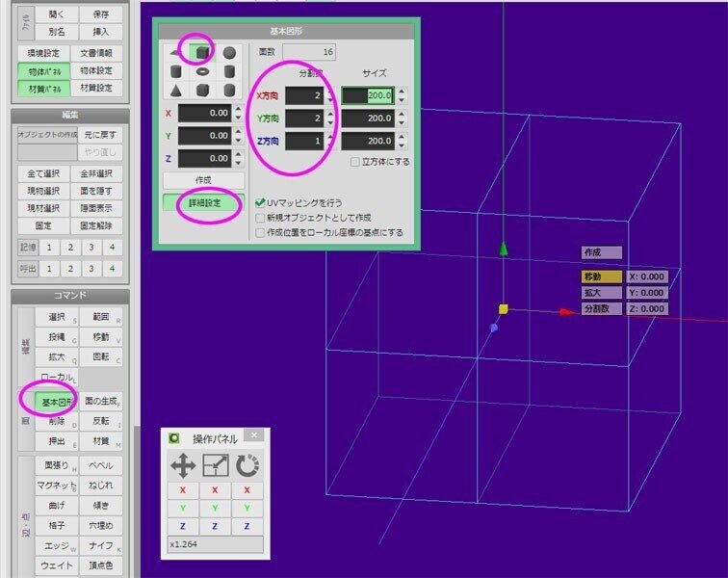Open the 文書情報 item
Screen dimensions: 728x578
point(96,53)
